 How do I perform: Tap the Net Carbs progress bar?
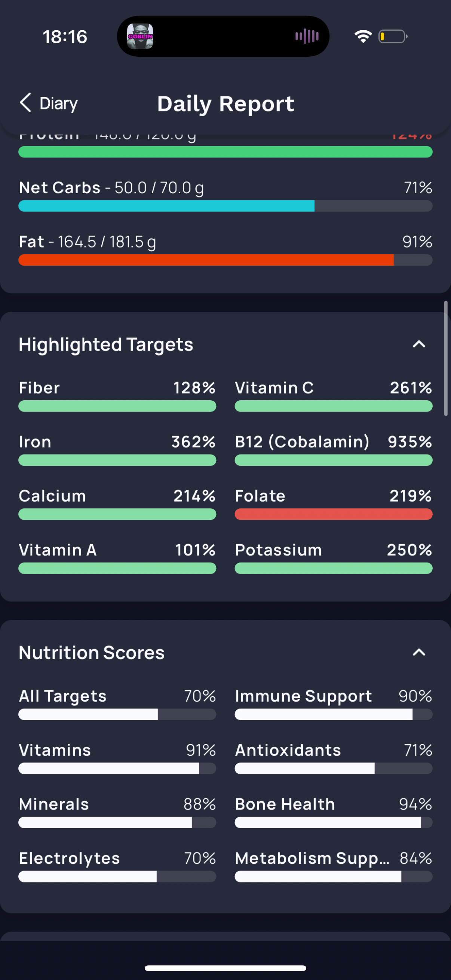click(x=225, y=206)
